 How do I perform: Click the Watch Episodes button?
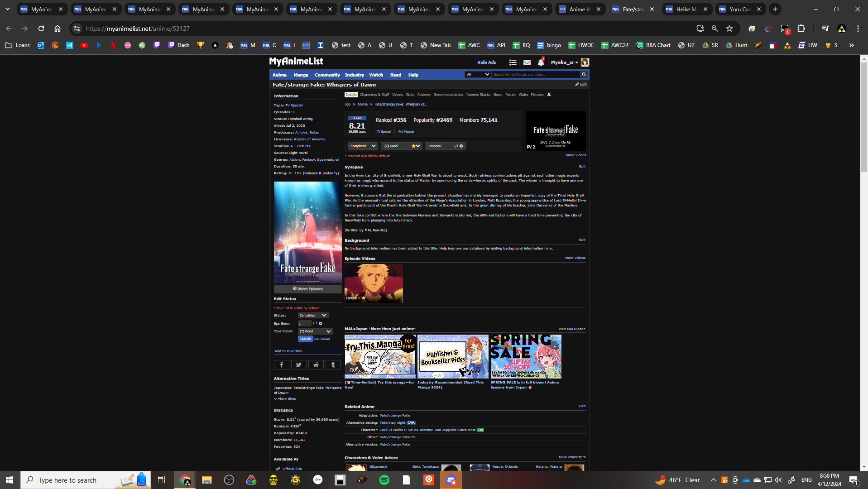pos(308,289)
